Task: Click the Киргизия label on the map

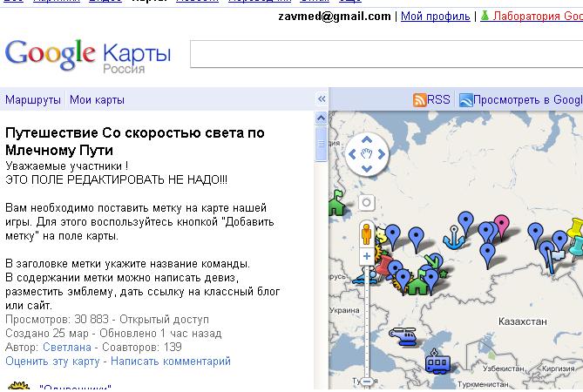Action: [559, 368]
